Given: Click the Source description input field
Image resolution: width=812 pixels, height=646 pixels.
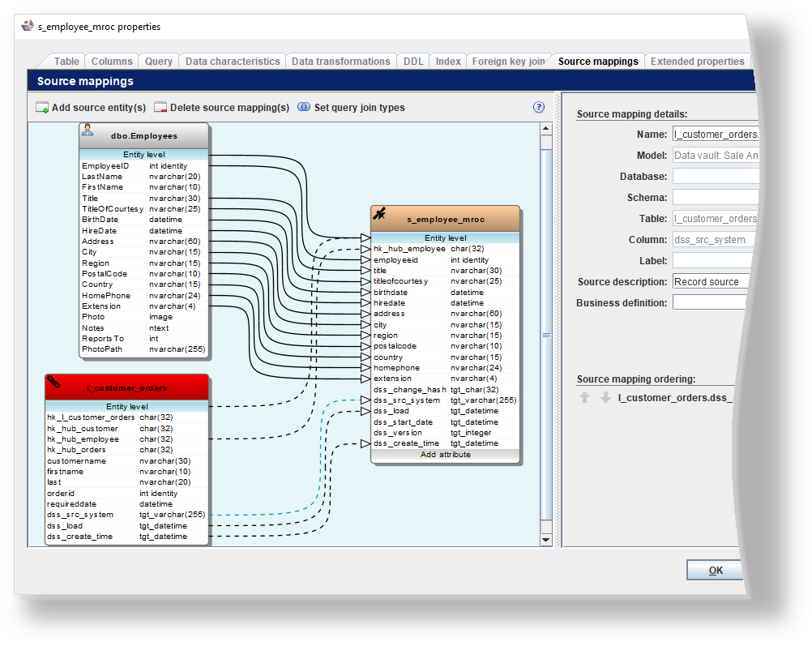Looking at the screenshot, I should 710,282.
